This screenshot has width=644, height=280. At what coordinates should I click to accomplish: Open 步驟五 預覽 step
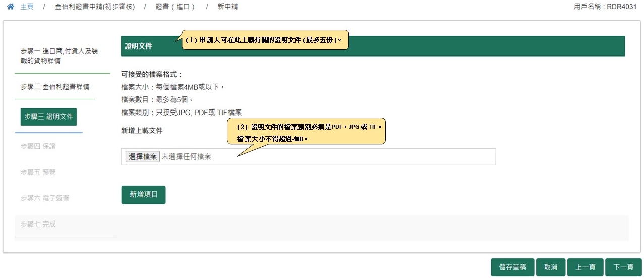(x=38, y=172)
